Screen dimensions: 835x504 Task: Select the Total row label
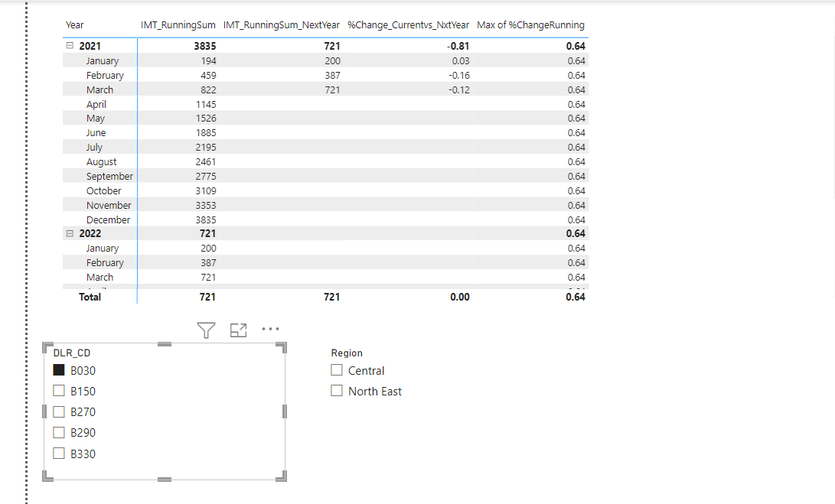[90, 297]
